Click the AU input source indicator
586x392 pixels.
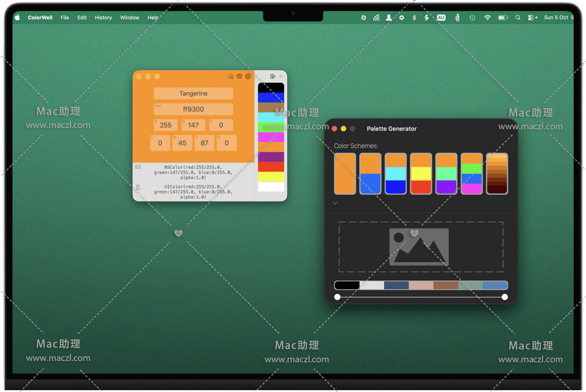click(x=441, y=17)
